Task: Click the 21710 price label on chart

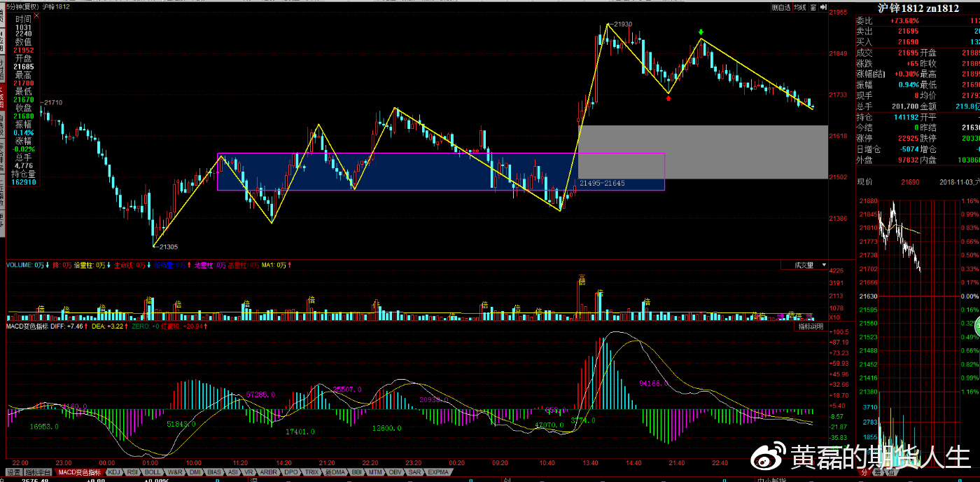Action: pos(52,103)
